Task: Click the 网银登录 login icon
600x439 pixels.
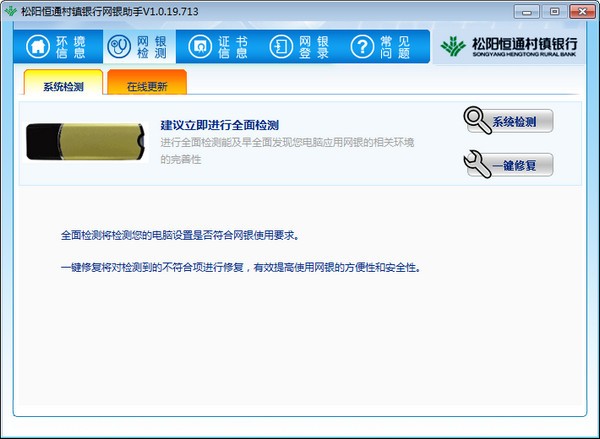Action: [281, 46]
